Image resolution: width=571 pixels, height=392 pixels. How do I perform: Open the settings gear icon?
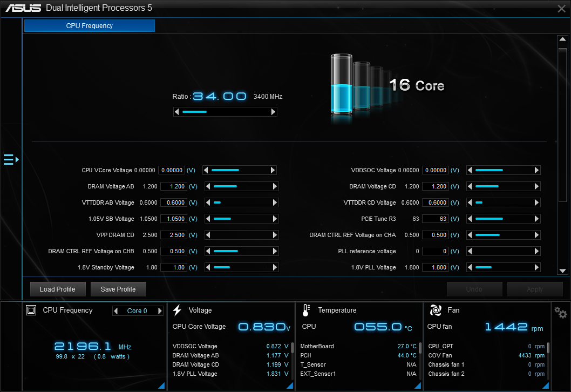[x=560, y=313]
